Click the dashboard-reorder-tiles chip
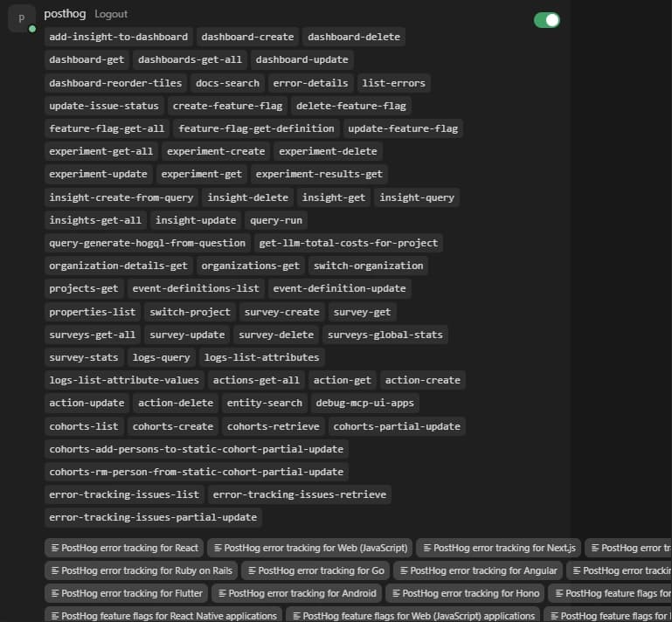Image resolution: width=672 pixels, height=622 pixels. click(x=115, y=83)
